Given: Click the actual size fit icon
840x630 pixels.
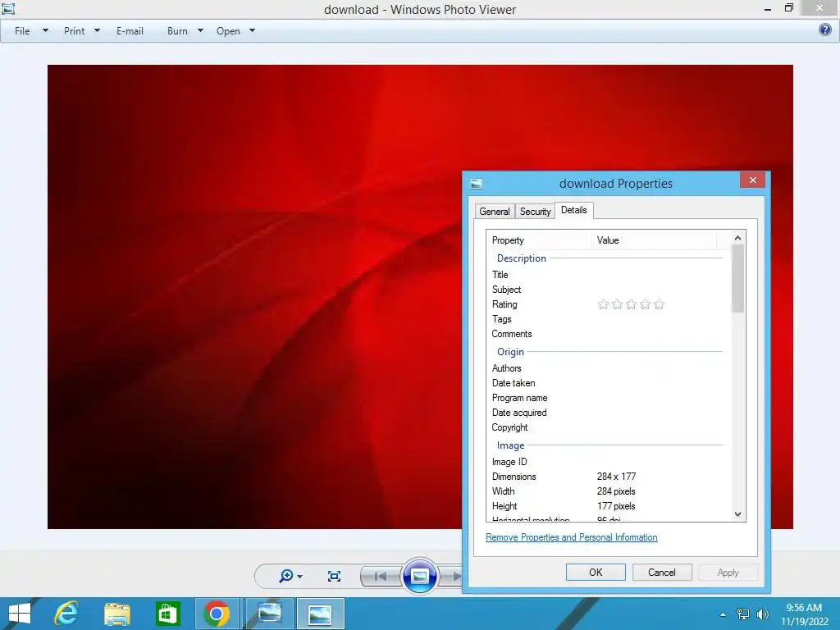Looking at the screenshot, I should [x=335, y=577].
